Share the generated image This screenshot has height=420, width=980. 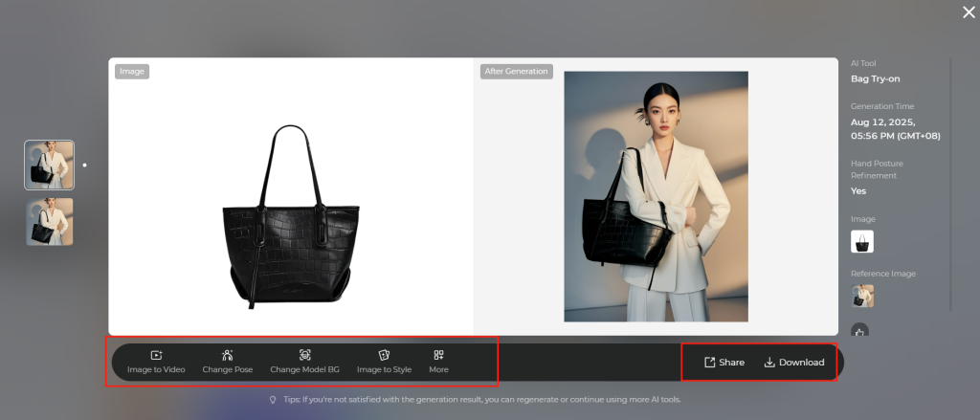724,362
